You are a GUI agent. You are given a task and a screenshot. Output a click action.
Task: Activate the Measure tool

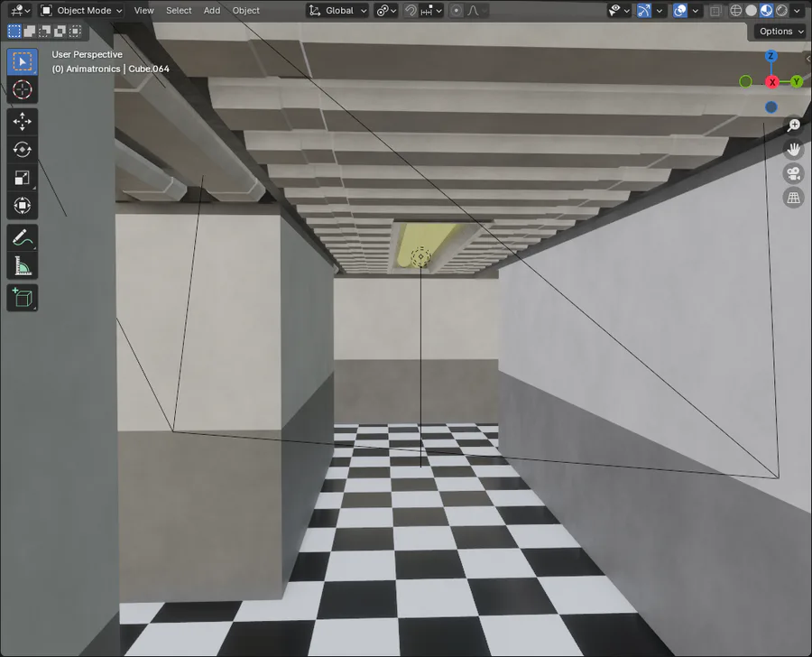[23, 266]
